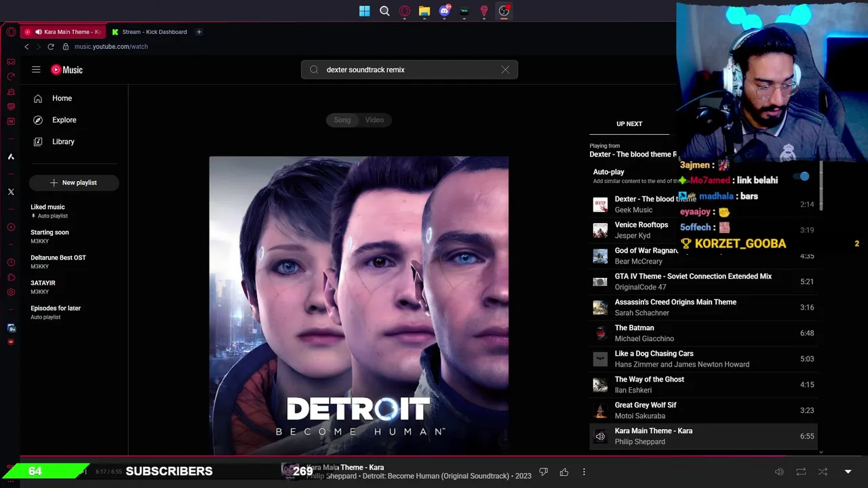868x488 pixels.
Task: Go back in browser history
Action: click(26, 47)
